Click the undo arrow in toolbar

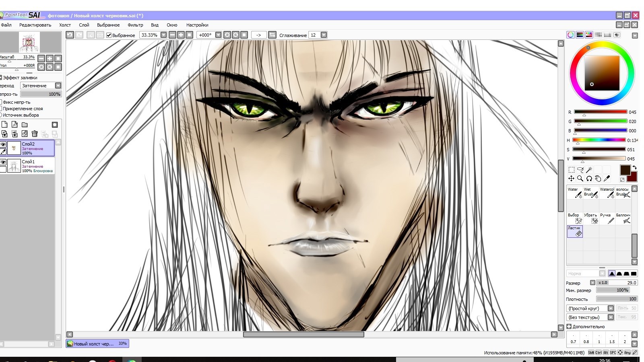(70, 35)
